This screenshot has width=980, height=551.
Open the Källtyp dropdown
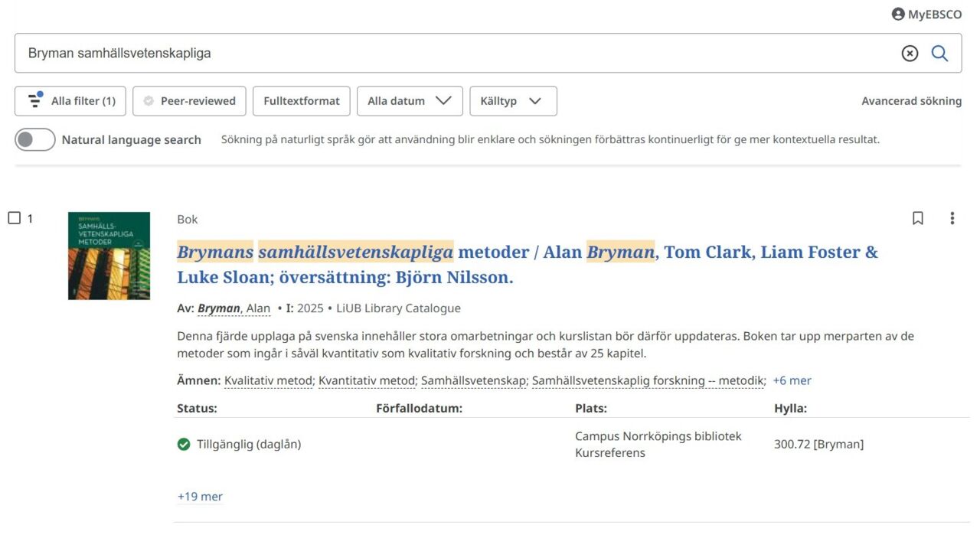point(512,100)
